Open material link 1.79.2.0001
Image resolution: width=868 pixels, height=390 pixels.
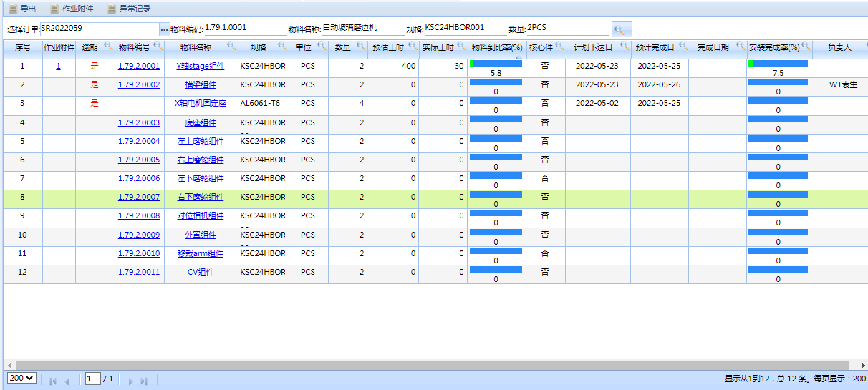tap(139, 66)
